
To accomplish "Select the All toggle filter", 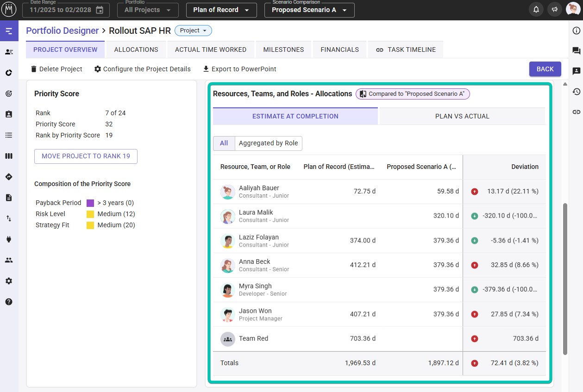I will pos(224,143).
